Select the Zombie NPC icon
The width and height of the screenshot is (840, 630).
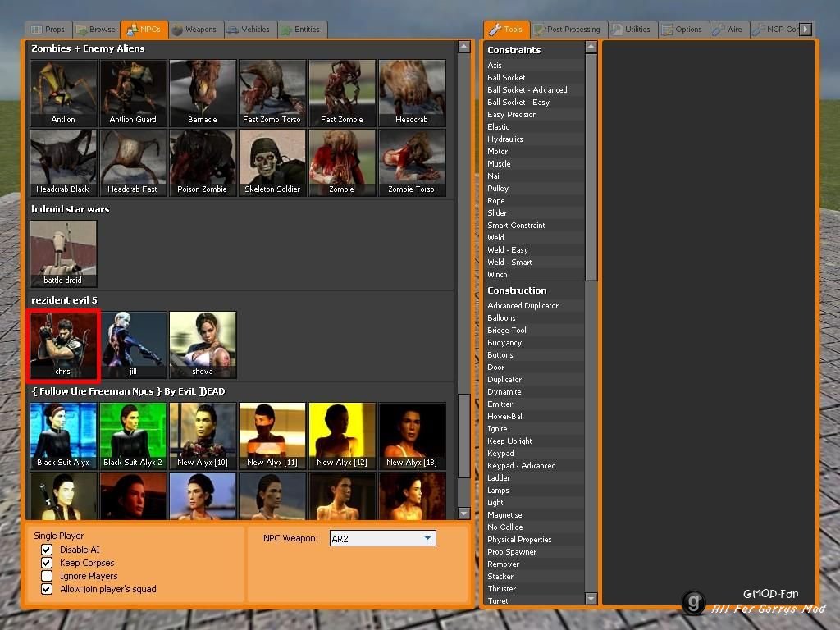coord(342,162)
